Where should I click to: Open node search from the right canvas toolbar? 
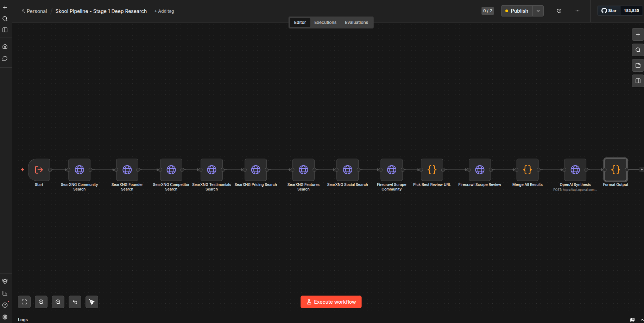point(637,50)
